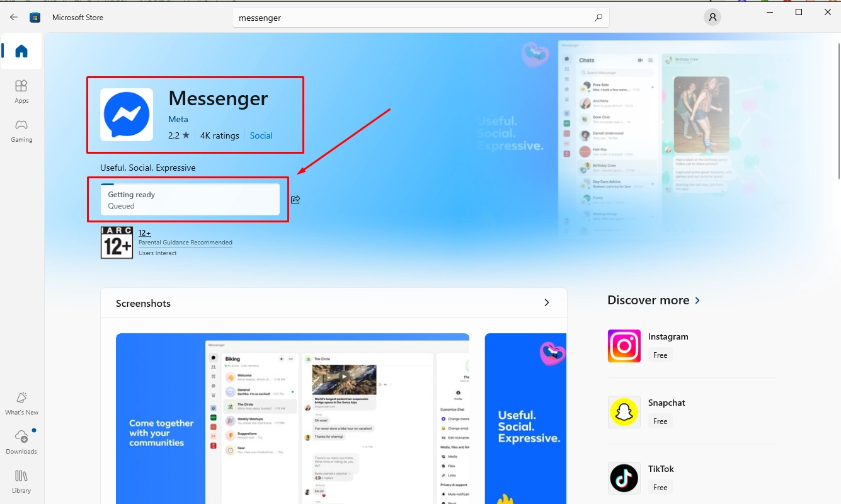Click the 4K ratings text
Image resolution: width=841 pixels, height=504 pixels.
220,135
